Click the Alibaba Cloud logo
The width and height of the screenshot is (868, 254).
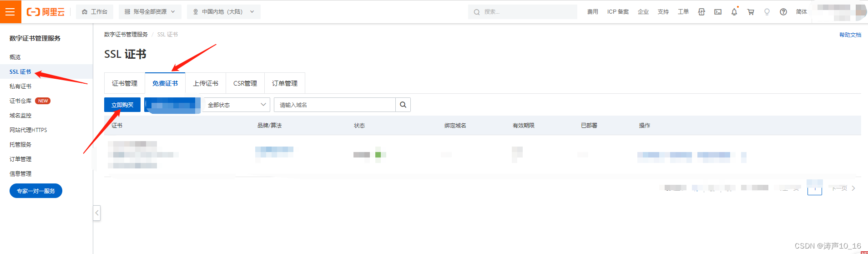click(x=45, y=12)
